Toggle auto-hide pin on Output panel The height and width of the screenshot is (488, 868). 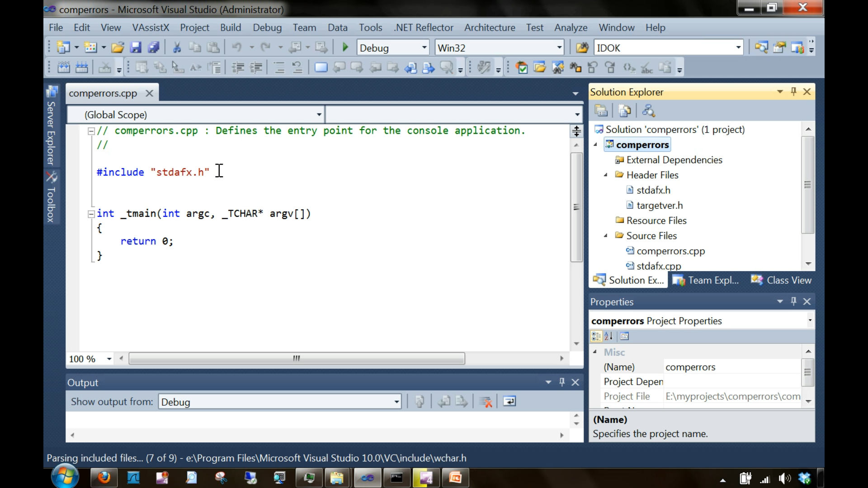[x=562, y=382]
